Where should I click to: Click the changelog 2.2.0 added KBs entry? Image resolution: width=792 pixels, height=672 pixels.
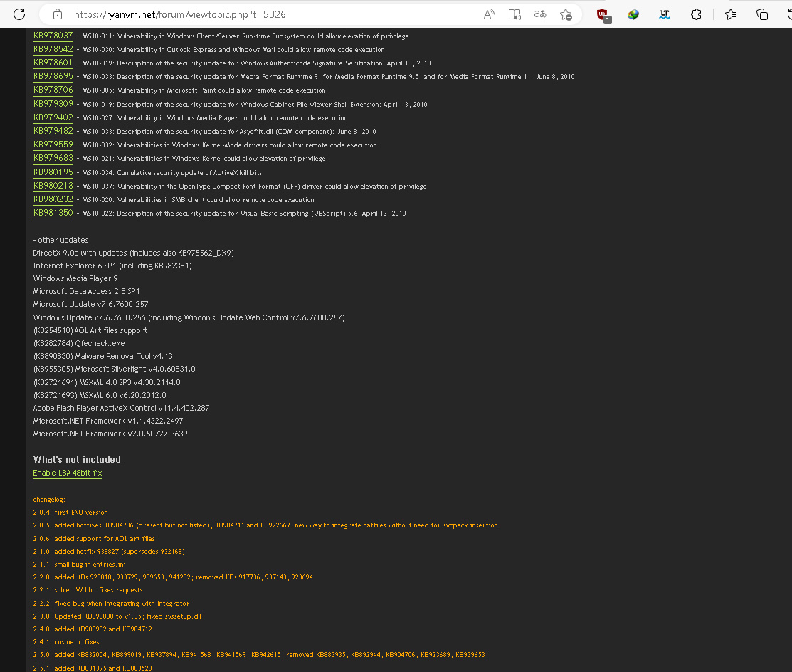173,577
